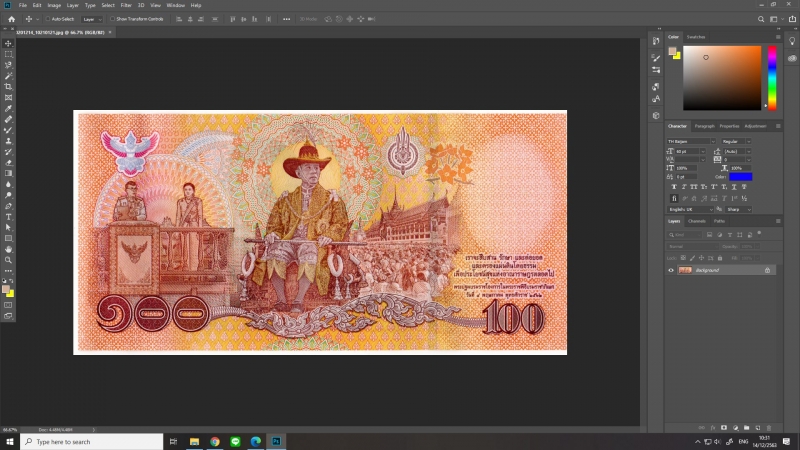Select the History Brush tool
The width and height of the screenshot is (800, 450).
8,152
